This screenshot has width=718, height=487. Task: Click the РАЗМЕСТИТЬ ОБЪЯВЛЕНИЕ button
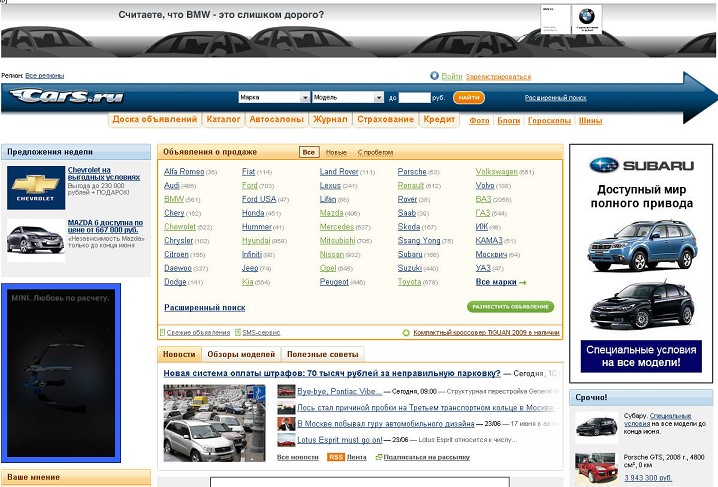pyautogui.click(x=511, y=307)
